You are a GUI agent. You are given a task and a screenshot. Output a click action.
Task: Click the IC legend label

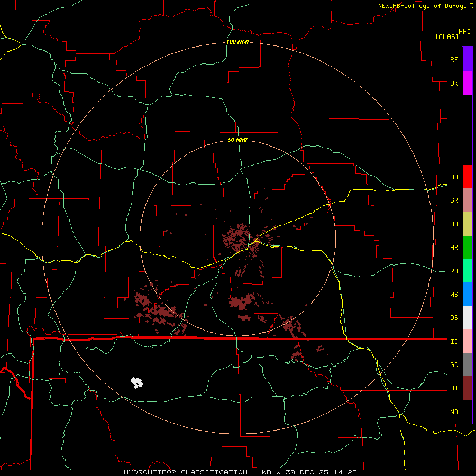click(454, 342)
